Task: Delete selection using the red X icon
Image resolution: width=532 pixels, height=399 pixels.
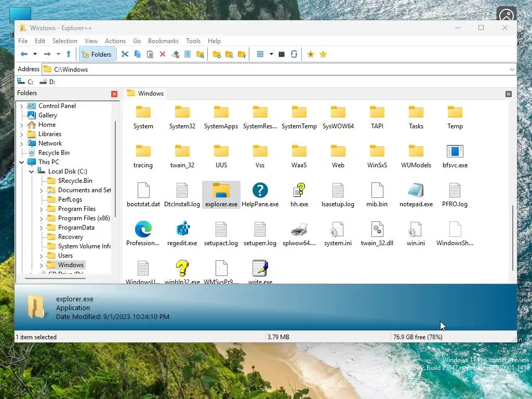Action: [x=163, y=54]
